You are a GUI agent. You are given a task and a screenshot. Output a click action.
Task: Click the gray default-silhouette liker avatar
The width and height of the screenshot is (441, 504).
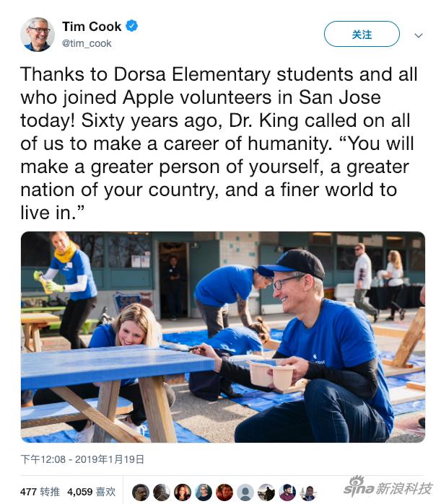pos(245,492)
